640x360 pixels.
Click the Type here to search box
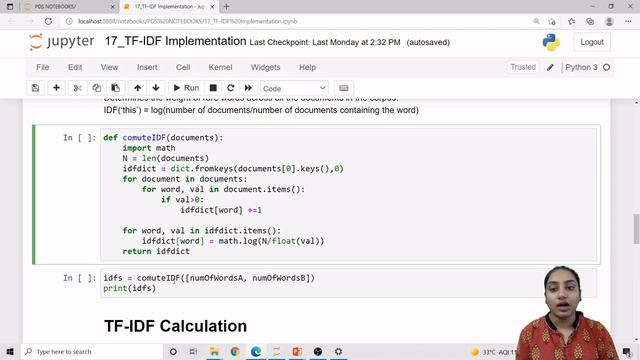(x=92, y=351)
